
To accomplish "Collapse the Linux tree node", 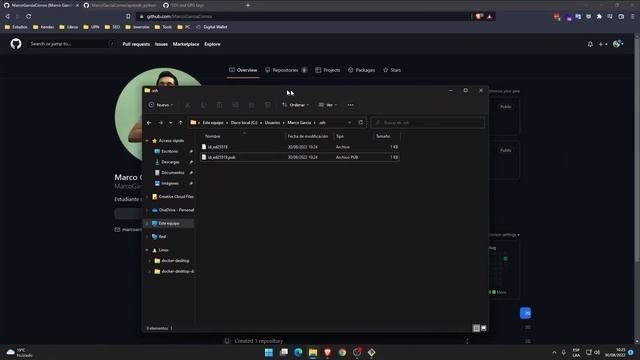I will point(147,250).
